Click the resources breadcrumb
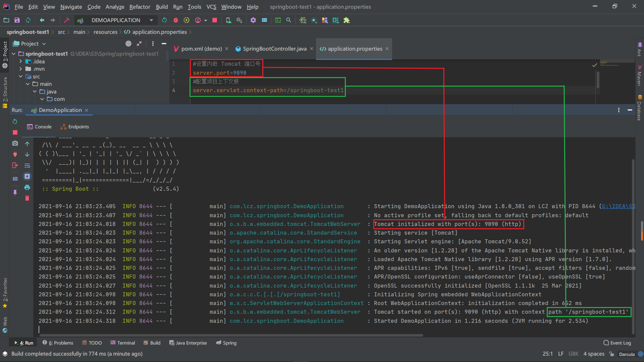 105,32
